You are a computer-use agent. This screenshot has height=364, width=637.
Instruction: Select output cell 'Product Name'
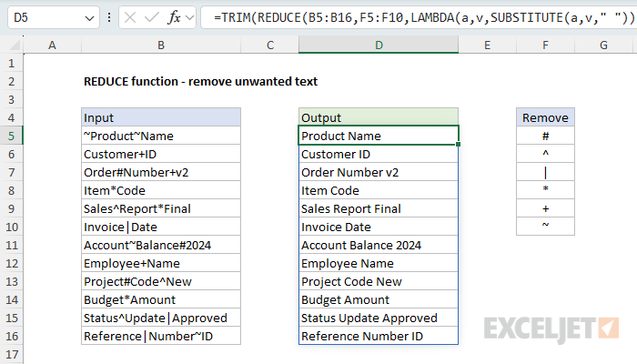[379, 136]
